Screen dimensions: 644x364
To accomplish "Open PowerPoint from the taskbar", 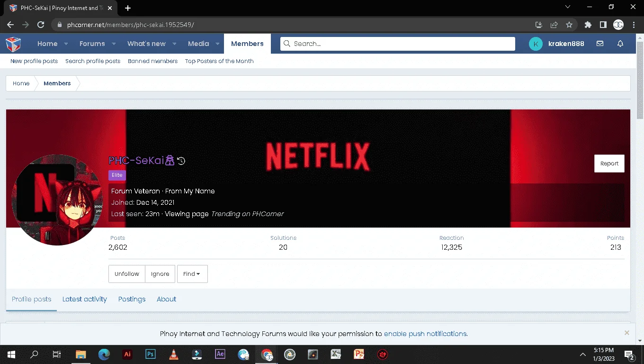I will (359, 354).
